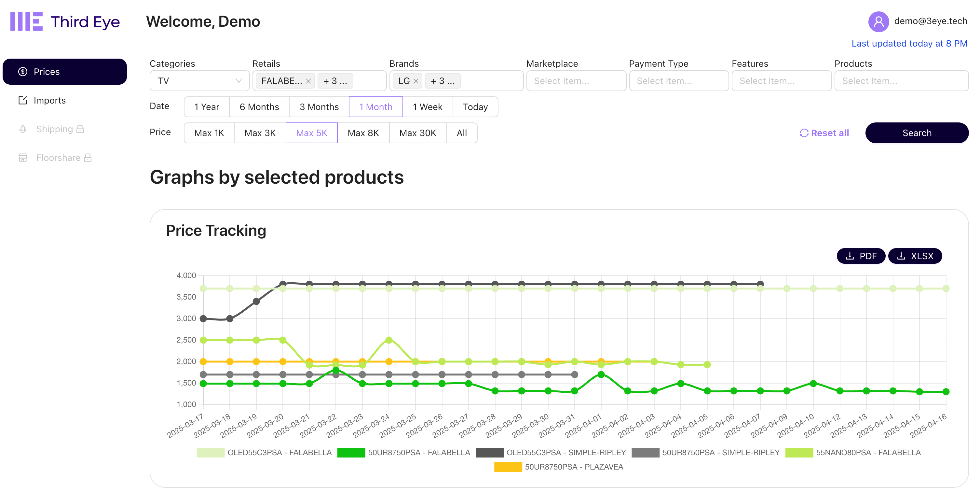Select the 1 Week date range

427,107
